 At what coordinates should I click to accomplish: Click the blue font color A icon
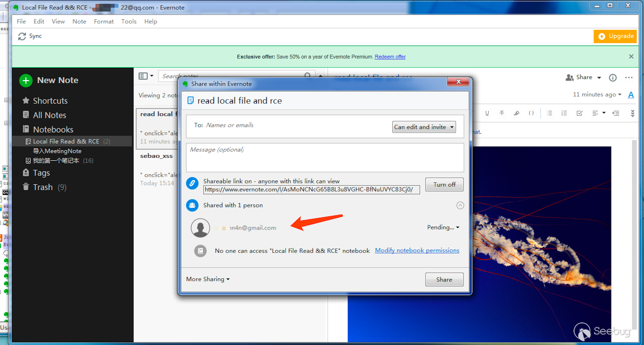click(x=631, y=95)
